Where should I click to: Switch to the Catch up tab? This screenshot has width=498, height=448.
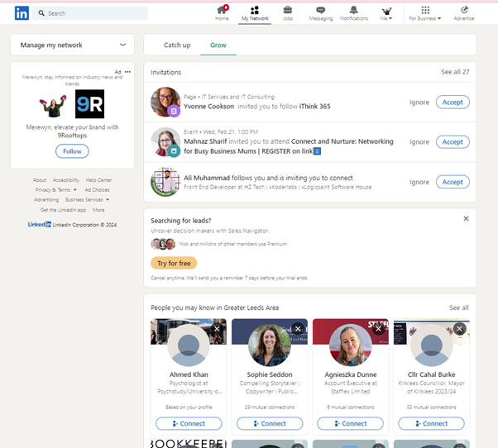(177, 45)
